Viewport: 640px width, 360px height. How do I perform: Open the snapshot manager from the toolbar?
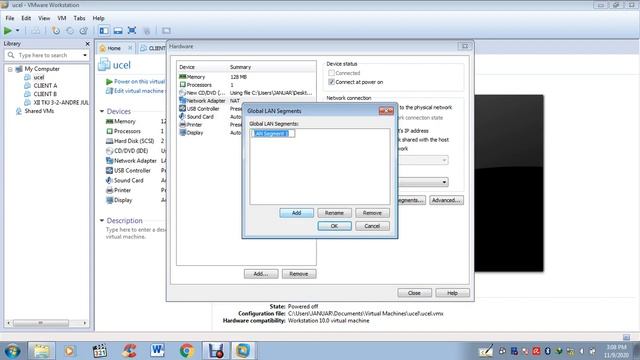pos(84,31)
